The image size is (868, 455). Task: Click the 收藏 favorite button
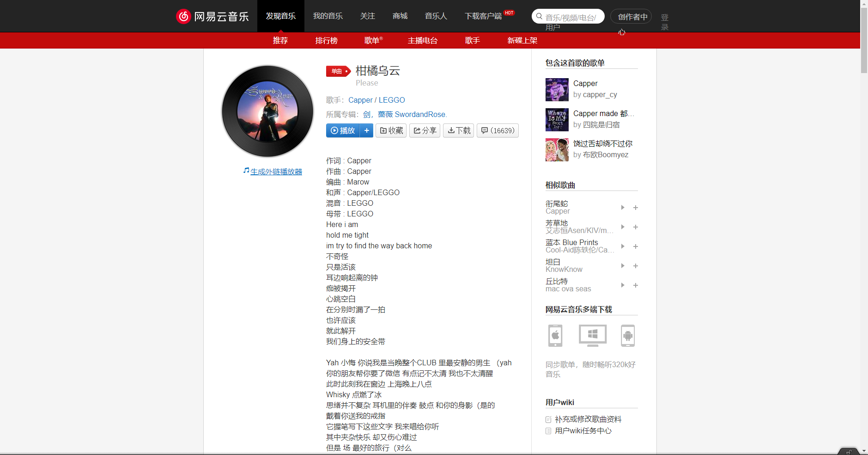[391, 130]
